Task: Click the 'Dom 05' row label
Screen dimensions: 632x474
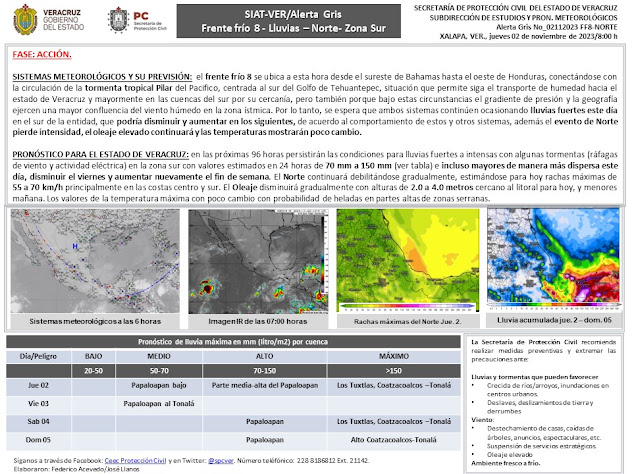Action: [x=38, y=440]
